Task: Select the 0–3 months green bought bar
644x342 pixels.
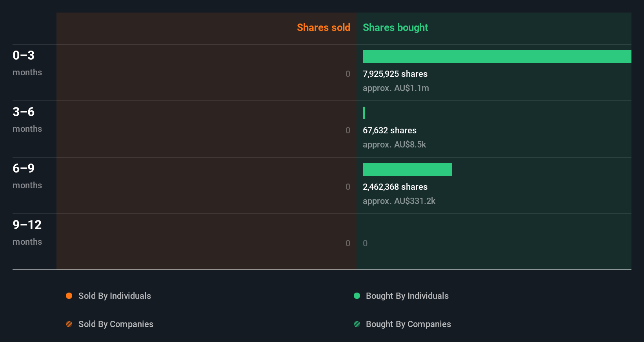Action: [497, 56]
